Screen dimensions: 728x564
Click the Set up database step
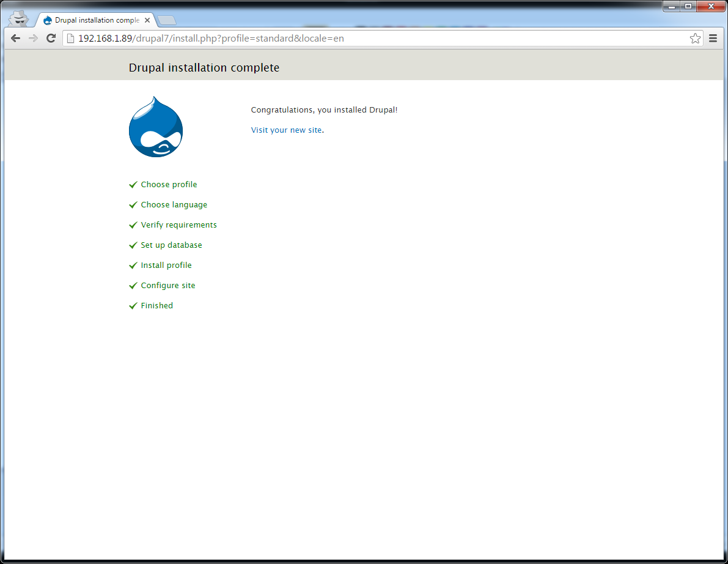point(171,245)
